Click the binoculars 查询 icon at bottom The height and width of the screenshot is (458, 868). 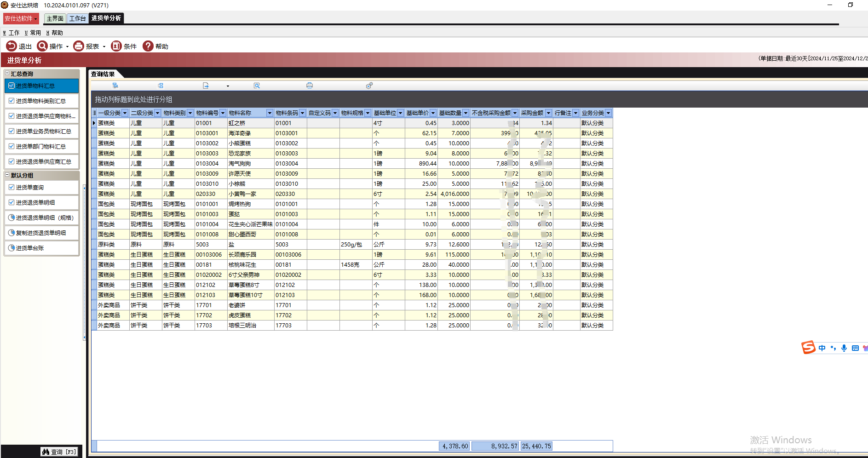[46, 452]
